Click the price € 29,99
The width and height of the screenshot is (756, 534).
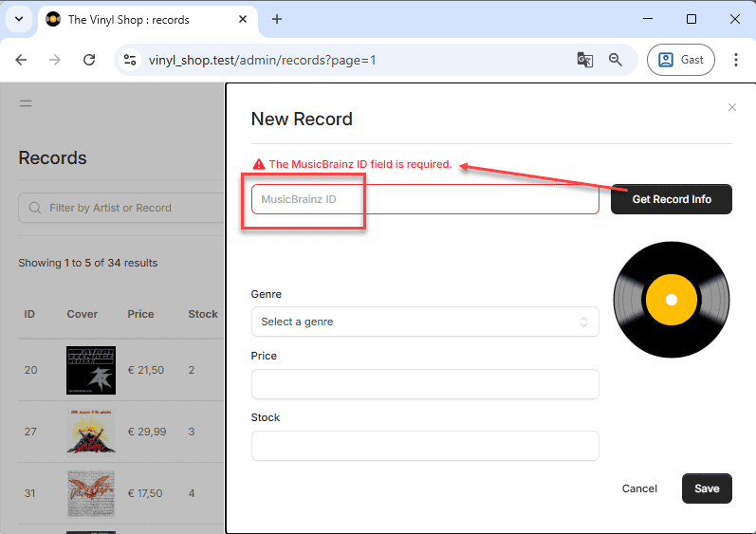coord(147,432)
